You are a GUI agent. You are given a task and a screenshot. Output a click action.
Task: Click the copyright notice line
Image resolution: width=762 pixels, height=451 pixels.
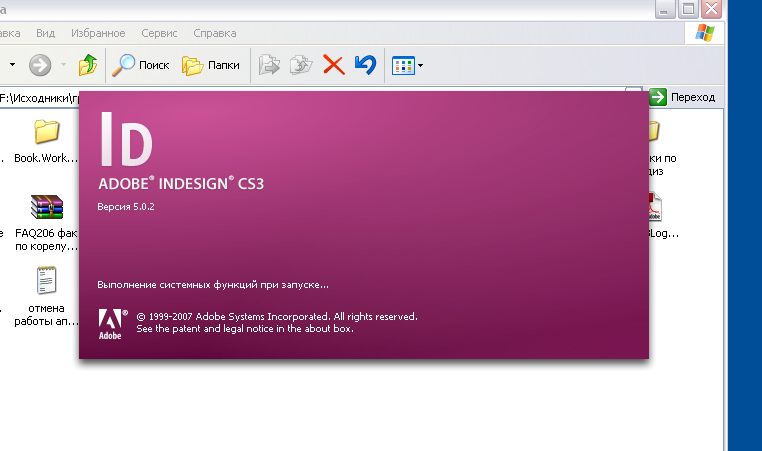click(x=277, y=316)
